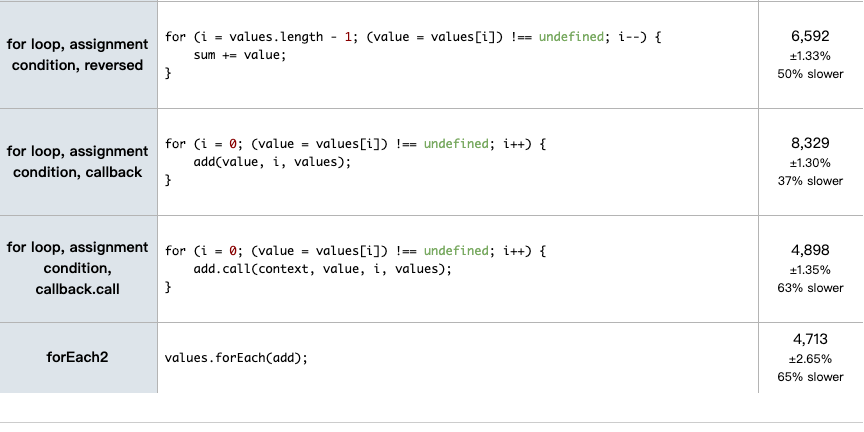The image size is (864, 432).
Task: Select the forEach2 test name cell
Action: (77, 357)
